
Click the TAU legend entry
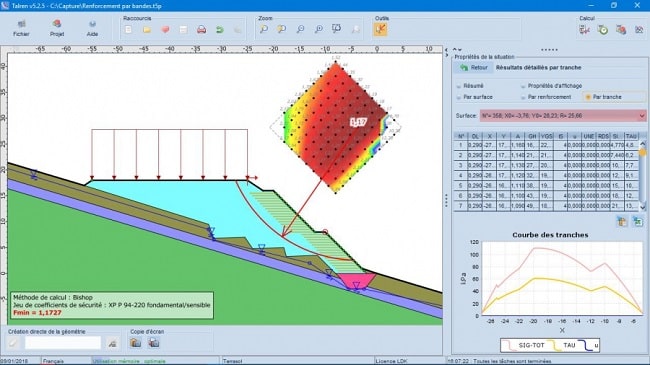point(562,345)
